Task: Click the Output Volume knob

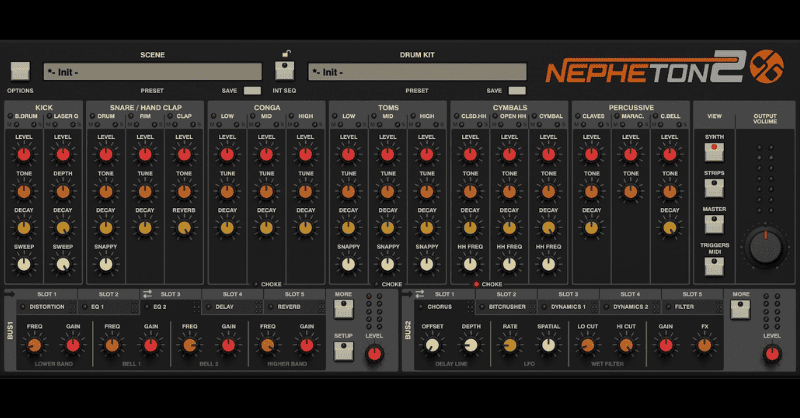Action: (765, 247)
